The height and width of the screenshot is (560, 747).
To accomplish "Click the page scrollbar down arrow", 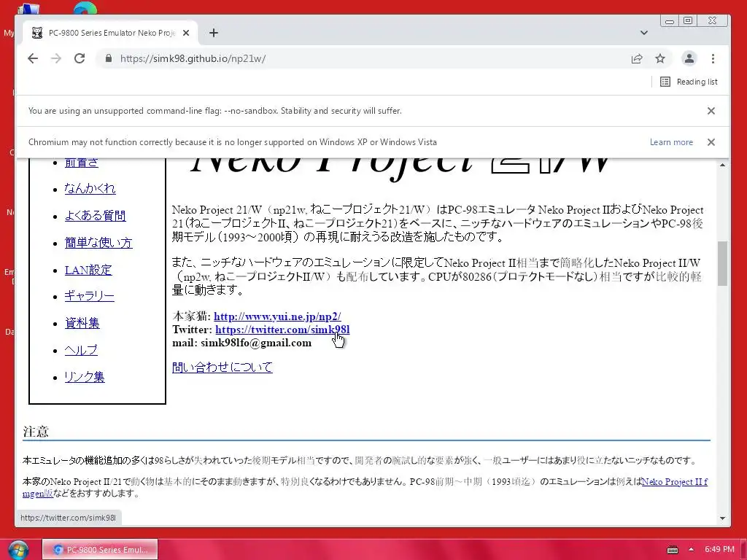I will 723,518.
